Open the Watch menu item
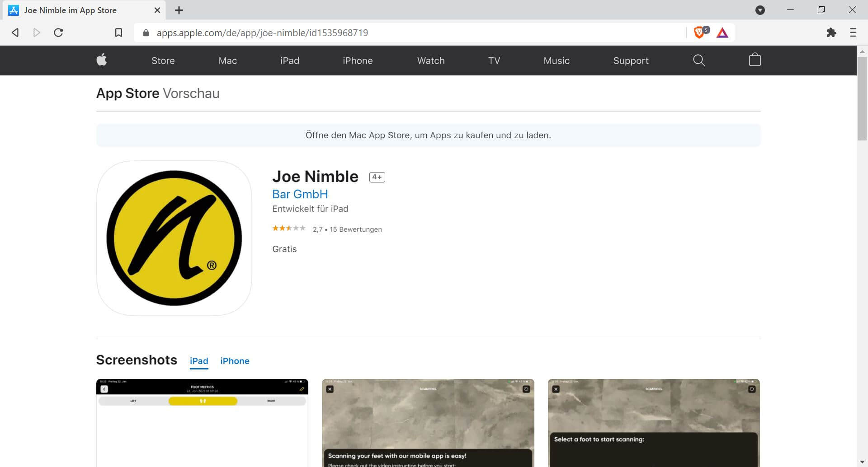The width and height of the screenshot is (868, 467). pyautogui.click(x=431, y=61)
